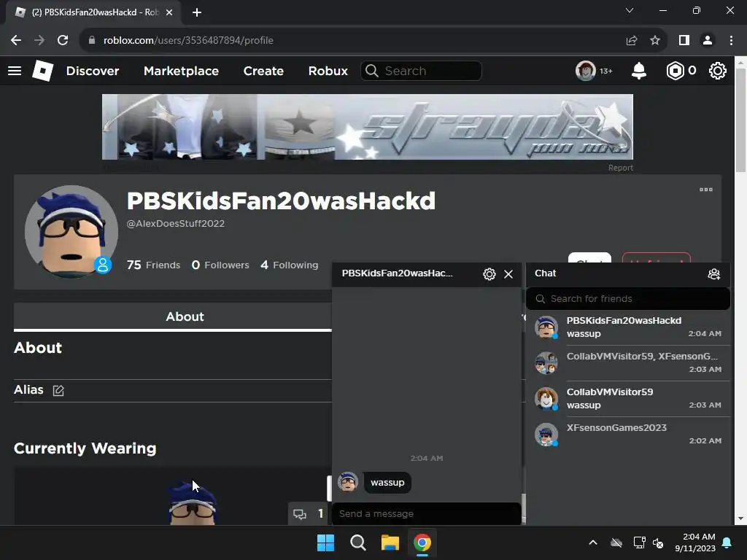747x560 pixels.
Task: Click the sender avatar beside wassup message
Action: click(x=348, y=482)
